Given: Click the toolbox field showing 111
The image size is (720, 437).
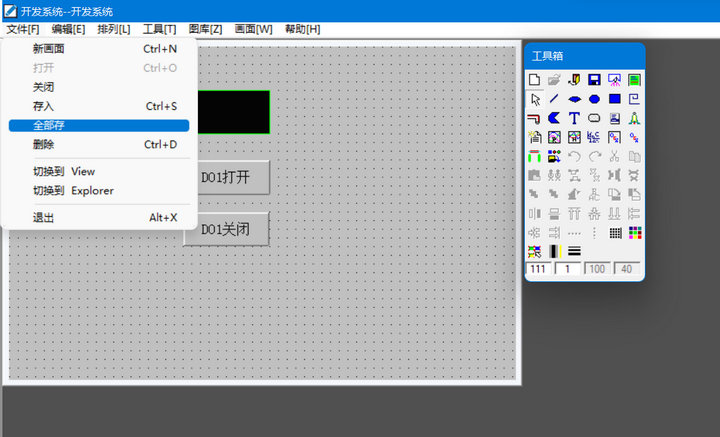Looking at the screenshot, I should pos(537,269).
